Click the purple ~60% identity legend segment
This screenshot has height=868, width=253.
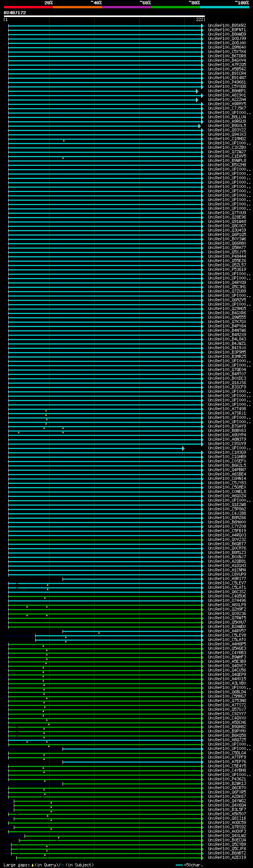tap(126, 7)
